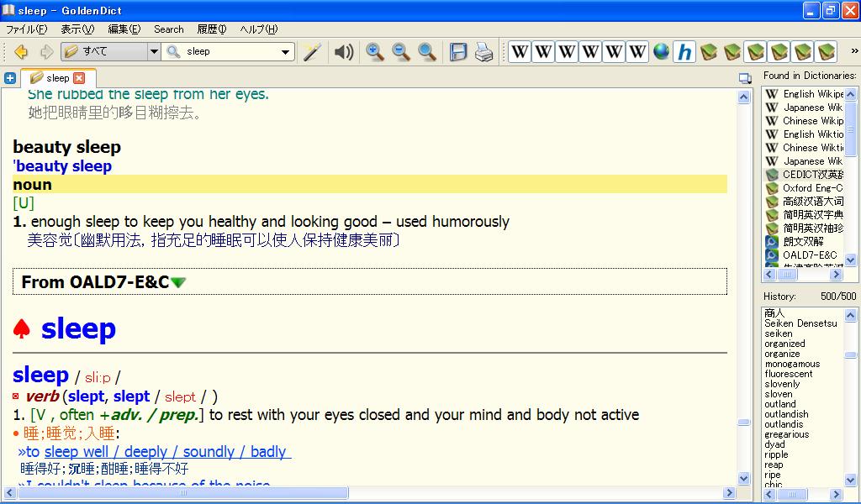Click the article vertical scrollbar down arrow
The height and width of the screenshot is (504, 861).
[743, 478]
